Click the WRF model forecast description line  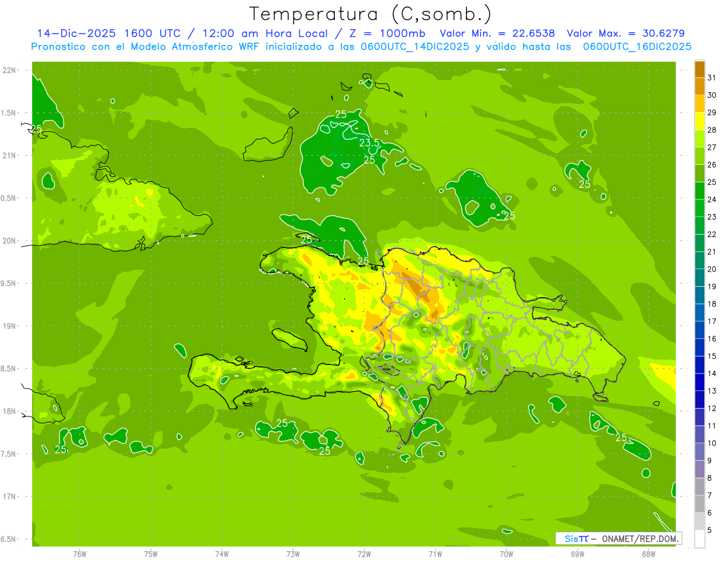(361, 47)
